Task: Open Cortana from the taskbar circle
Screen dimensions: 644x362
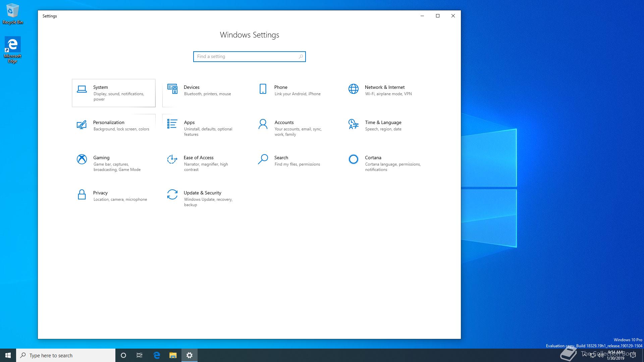Action: pyautogui.click(x=123, y=355)
